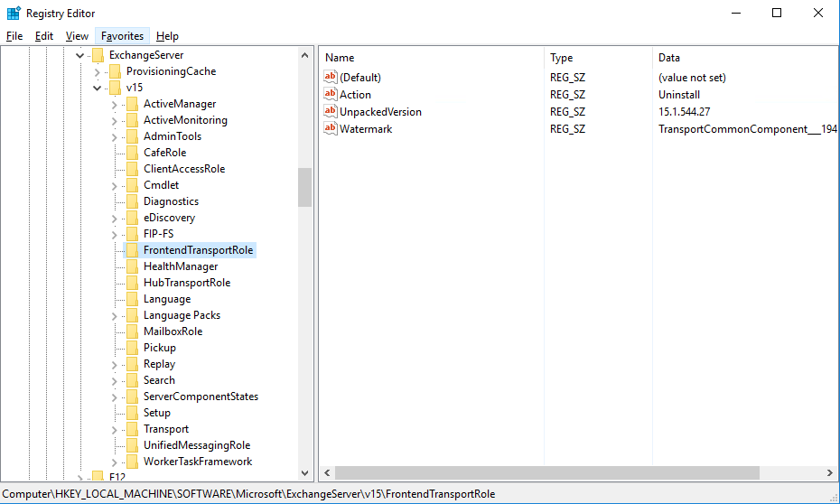Click the Diagnostics folder icon

(x=132, y=201)
